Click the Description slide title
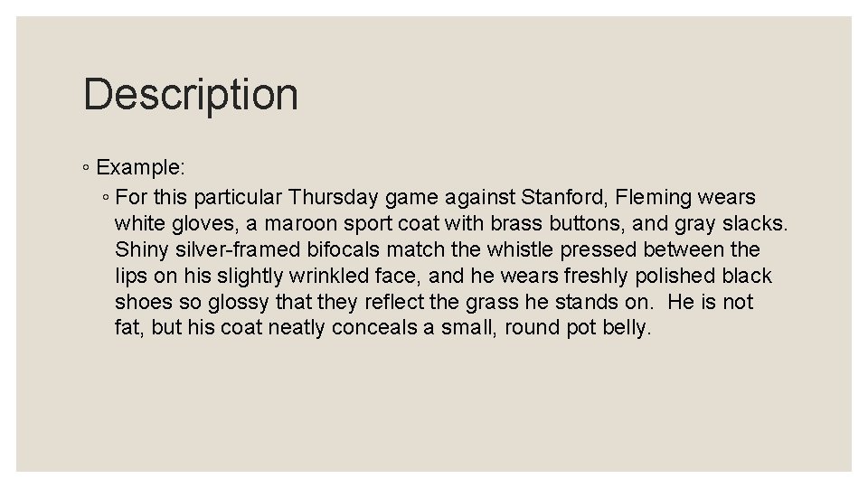Viewport: 868px width, 488px height. pos(191,95)
